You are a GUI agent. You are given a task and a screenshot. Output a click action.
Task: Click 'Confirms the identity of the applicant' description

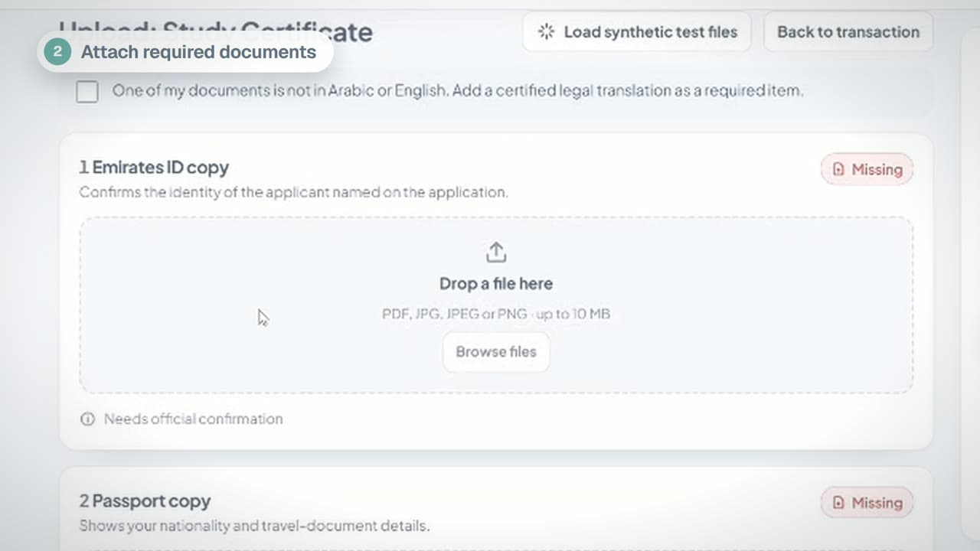click(x=293, y=192)
